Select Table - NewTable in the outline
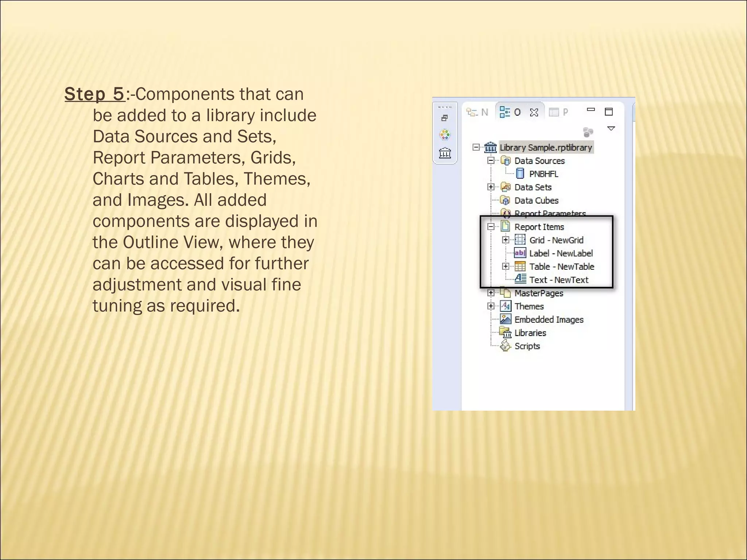Screen dimensions: 747x560 pos(562,267)
